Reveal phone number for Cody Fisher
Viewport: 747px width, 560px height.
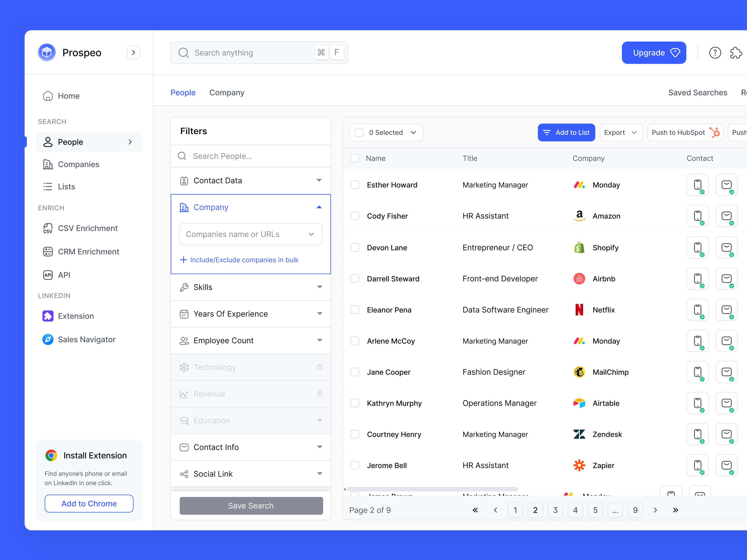point(698,216)
